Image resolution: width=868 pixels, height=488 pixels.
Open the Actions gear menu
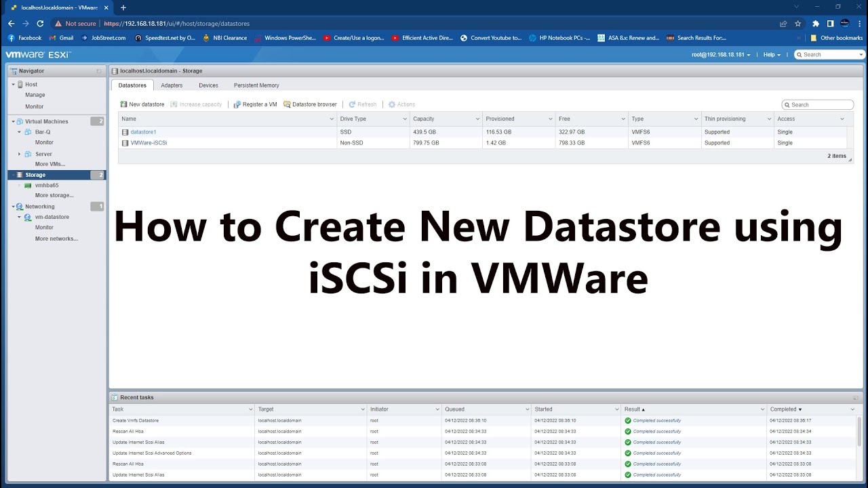point(401,104)
